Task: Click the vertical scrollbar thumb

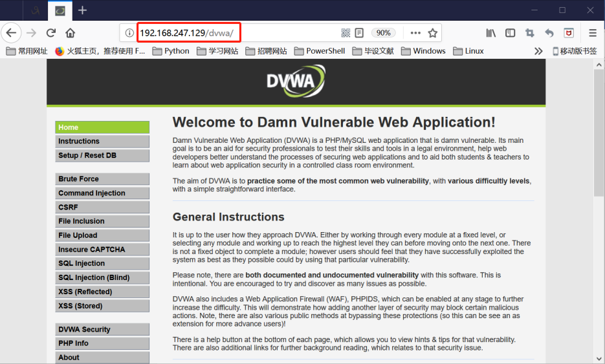Action: 599,133
